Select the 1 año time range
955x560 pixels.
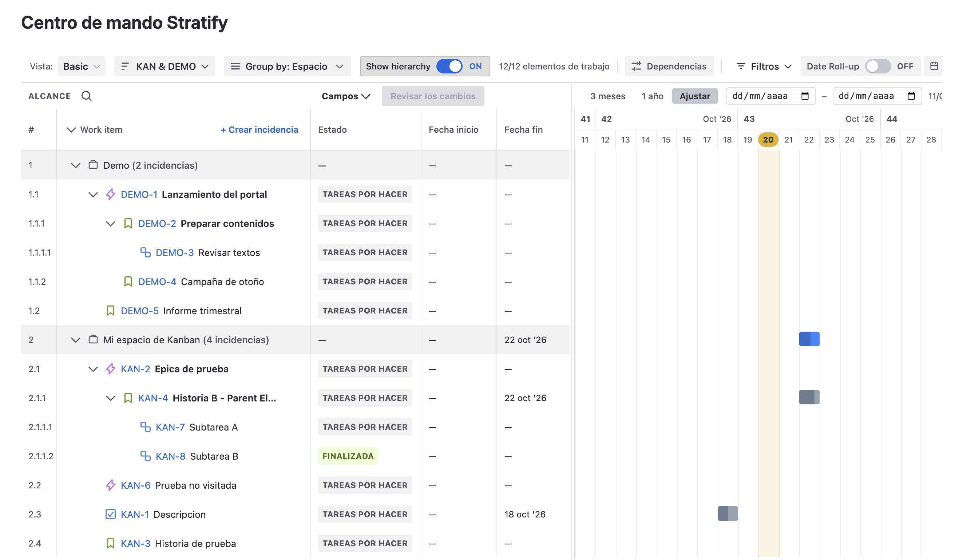[x=652, y=96]
